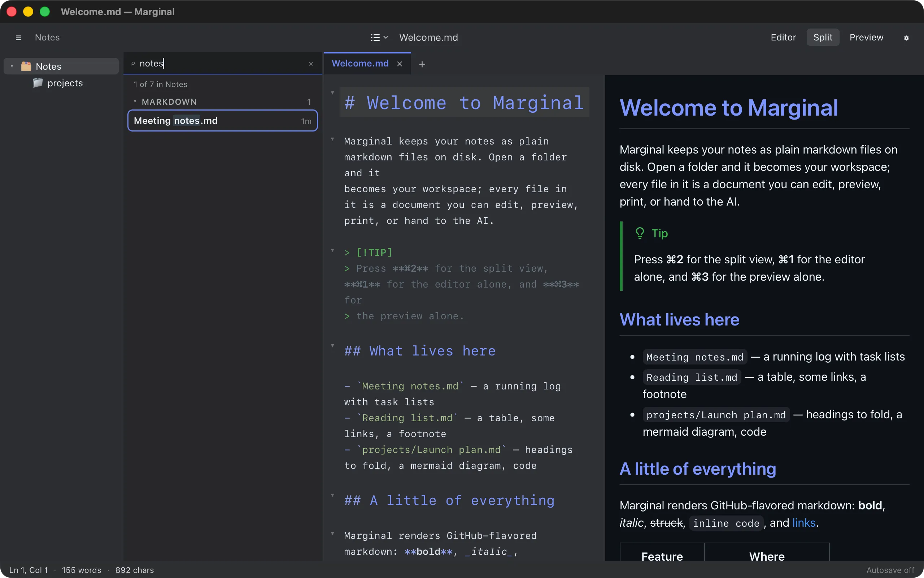Toggle the sidebar with the hamburger icon
The width and height of the screenshot is (924, 578).
[18, 38]
